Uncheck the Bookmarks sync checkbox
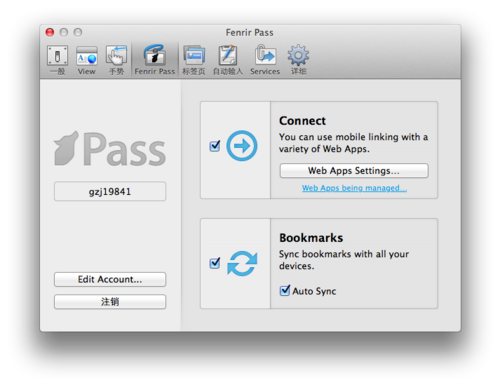 [215, 263]
